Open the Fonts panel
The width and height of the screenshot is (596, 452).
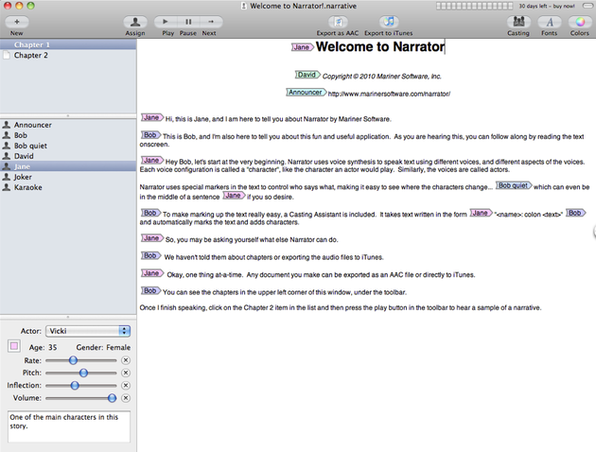[549, 22]
